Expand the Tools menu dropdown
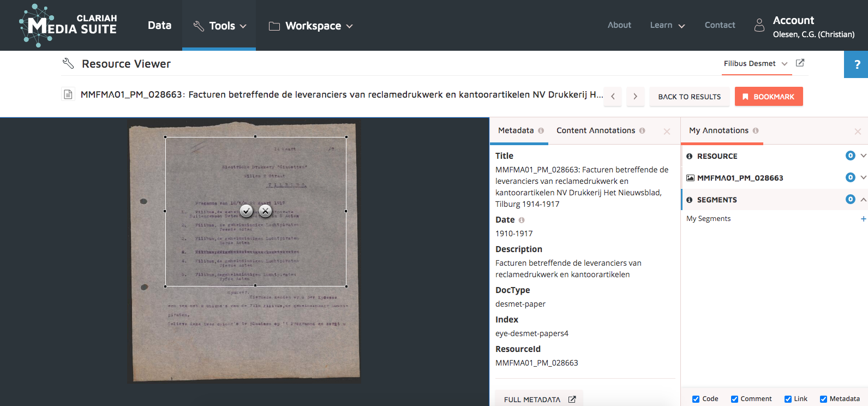Viewport: 868px width, 406px height. [x=219, y=26]
